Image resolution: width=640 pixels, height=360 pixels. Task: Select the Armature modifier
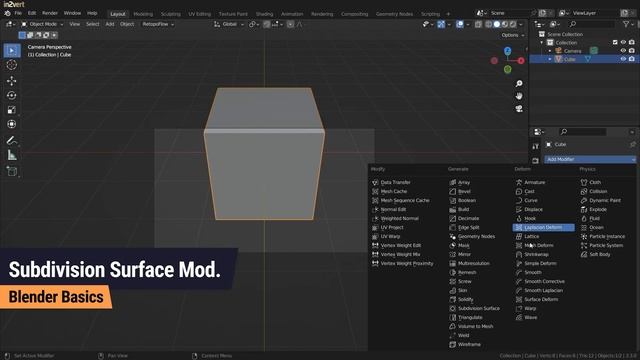click(x=531, y=182)
